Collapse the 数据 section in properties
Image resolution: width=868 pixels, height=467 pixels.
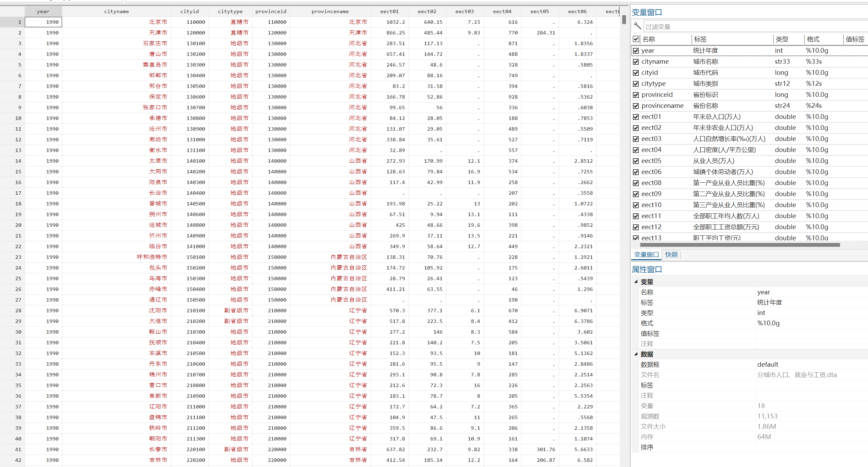click(x=636, y=354)
